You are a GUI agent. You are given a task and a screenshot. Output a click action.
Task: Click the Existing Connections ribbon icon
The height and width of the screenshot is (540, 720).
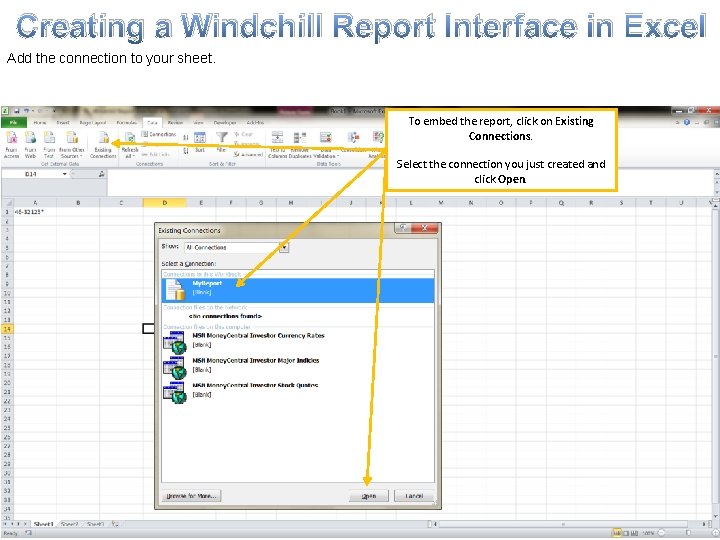click(x=103, y=144)
